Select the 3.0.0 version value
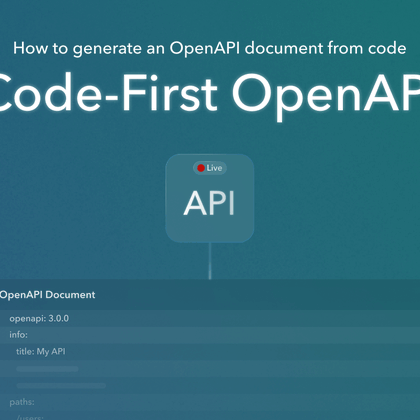This screenshot has width=420, height=420. pyautogui.click(x=59, y=318)
